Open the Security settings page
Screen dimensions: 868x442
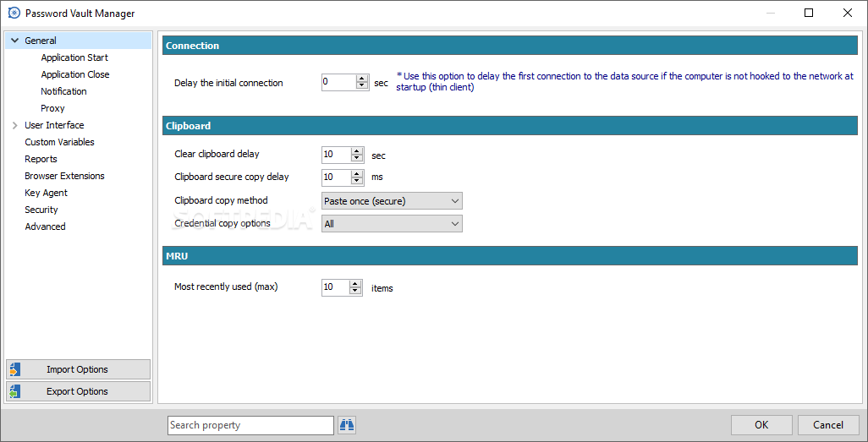[x=41, y=210]
